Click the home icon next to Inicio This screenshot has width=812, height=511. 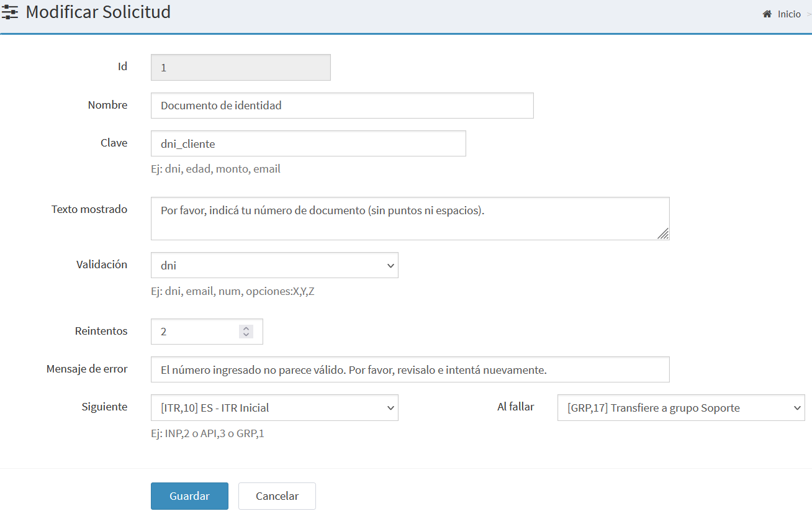click(767, 14)
